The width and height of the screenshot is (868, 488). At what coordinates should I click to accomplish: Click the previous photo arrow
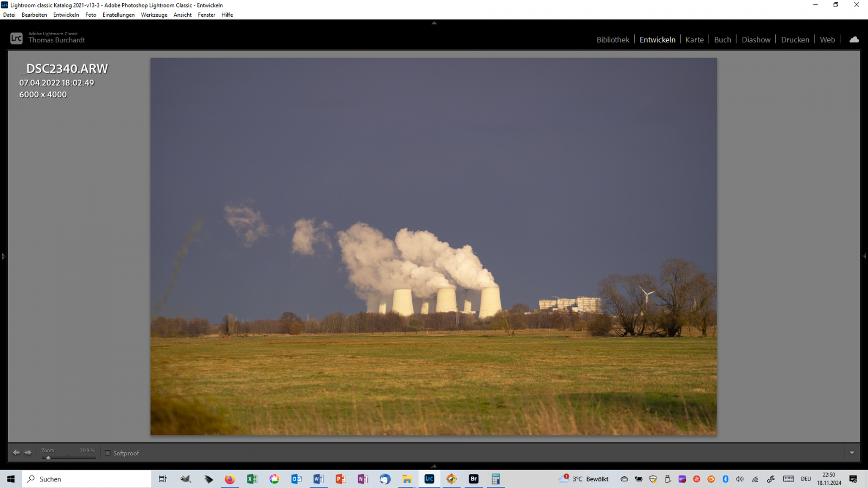pyautogui.click(x=16, y=453)
